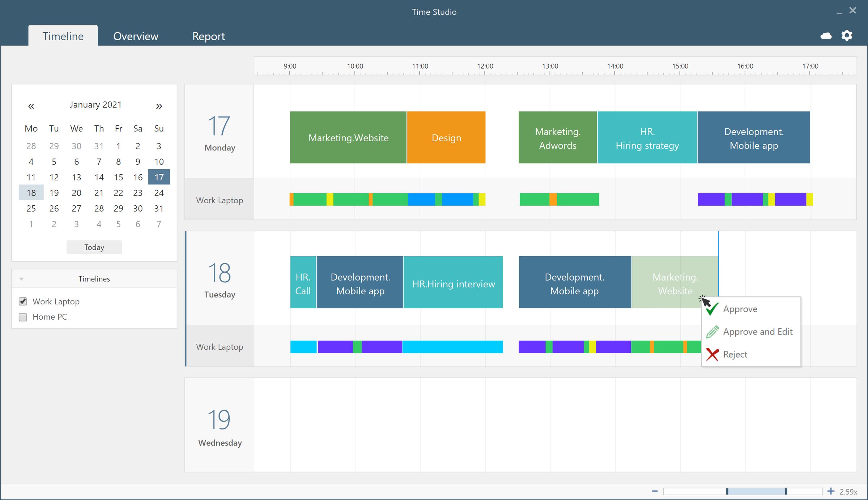868x500 pixels.
Task: Switch to the Report tab
Action: click(x=209, y=36)
